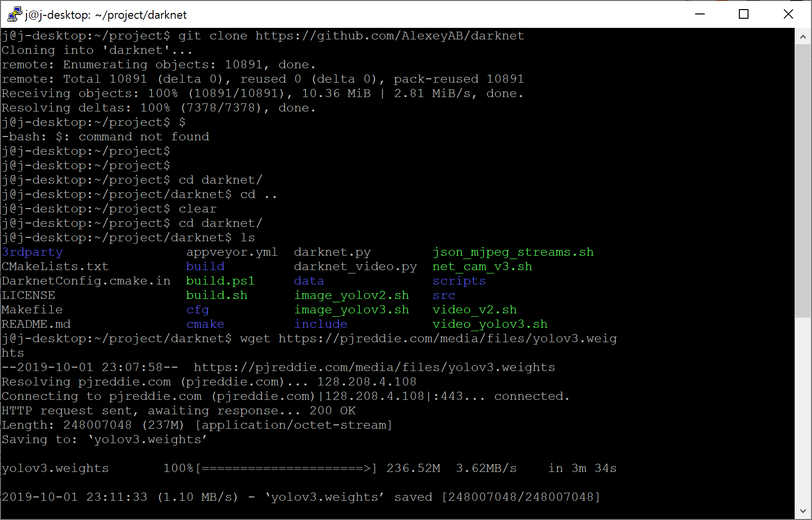Click the wget download progress bar

point(286,469)
